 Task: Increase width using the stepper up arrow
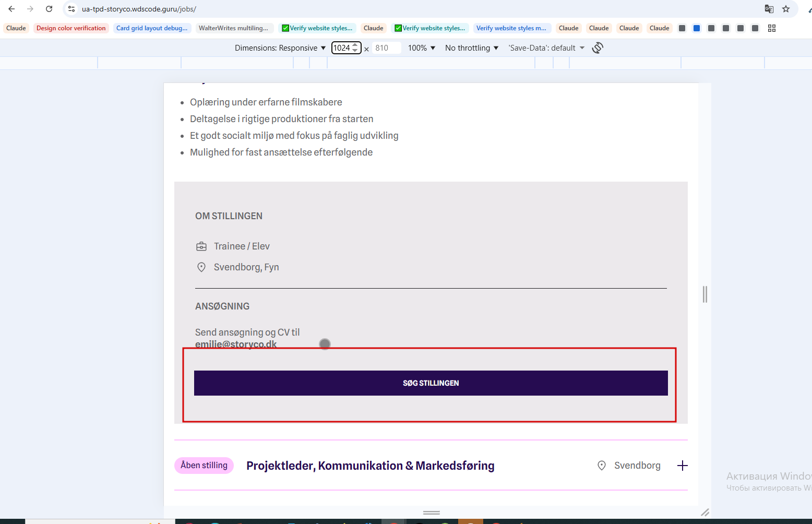[x=355, y=45]
